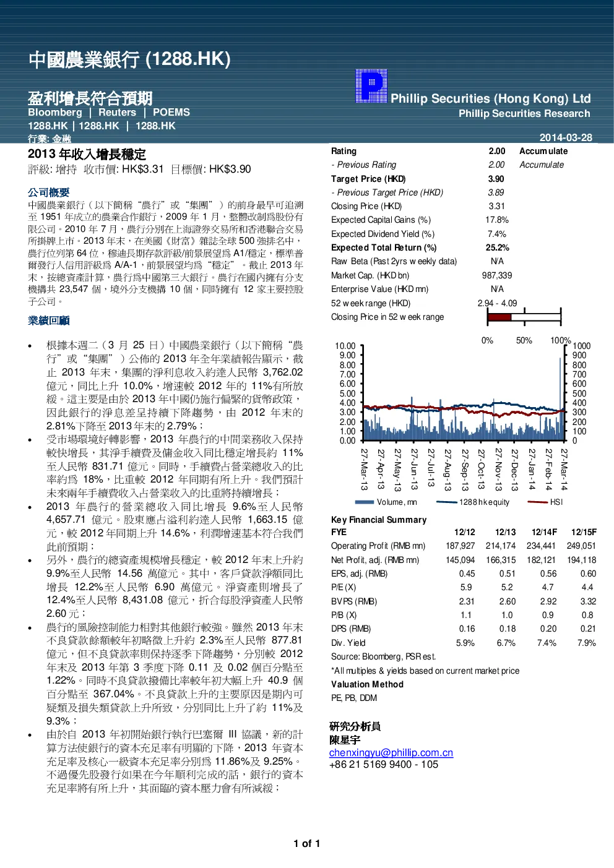
Task: Click the '1288 hk equity' legend label
Action: click(484, 502)
